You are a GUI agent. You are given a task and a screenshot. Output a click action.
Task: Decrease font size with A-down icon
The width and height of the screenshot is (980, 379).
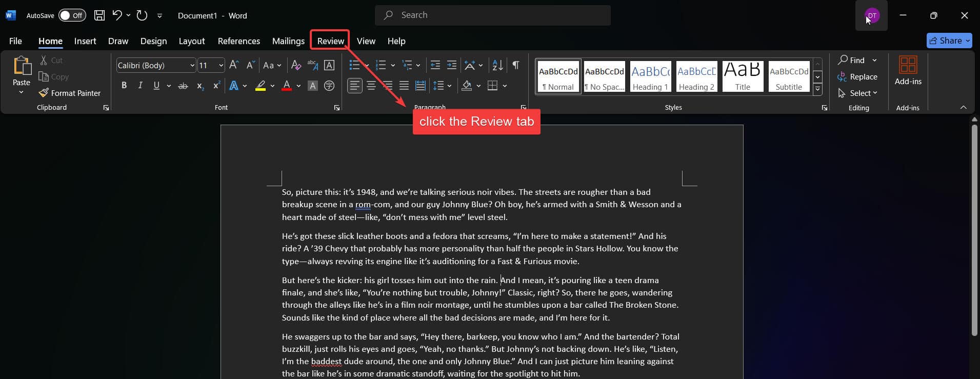pos(250,65)
